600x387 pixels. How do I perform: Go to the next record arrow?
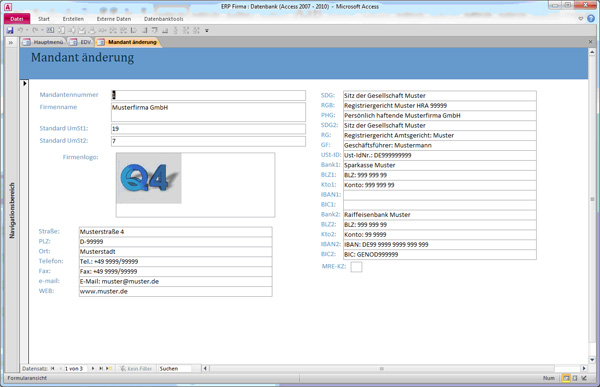point(93,368)
